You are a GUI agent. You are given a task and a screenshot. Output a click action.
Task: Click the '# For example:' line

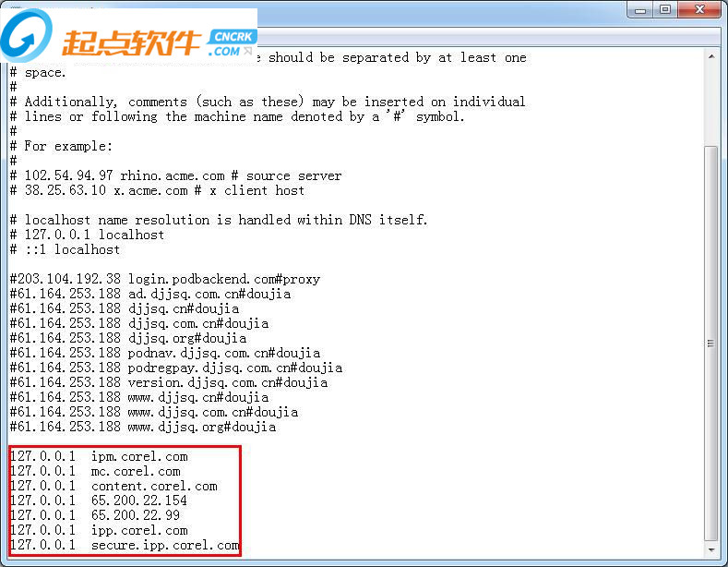[x=61, y=146]
